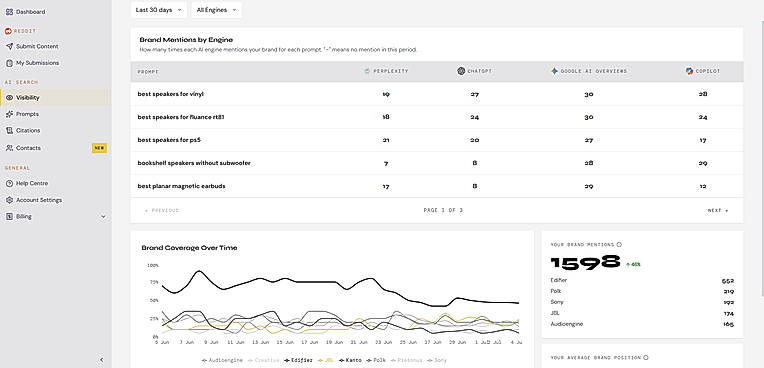764x368 pixels.
Task: Click the Dashboard grid icon
Action: (x=9, y=12)
